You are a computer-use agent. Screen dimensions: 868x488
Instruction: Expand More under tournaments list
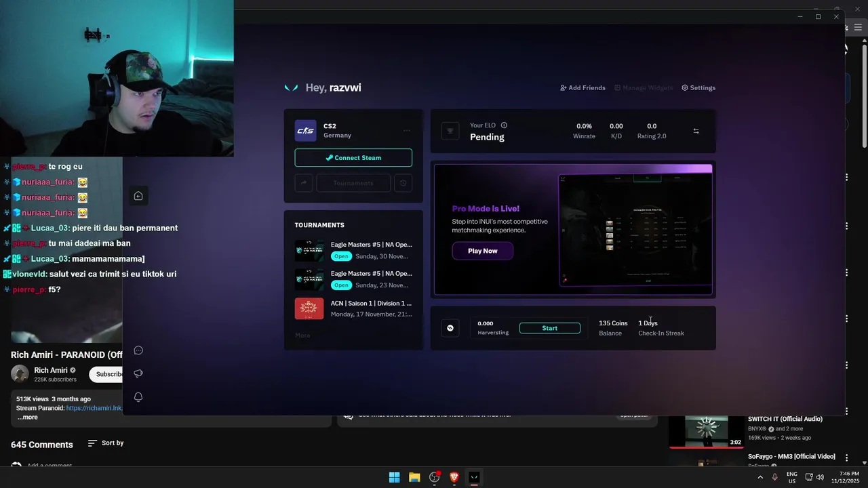(x=302, y=335)
